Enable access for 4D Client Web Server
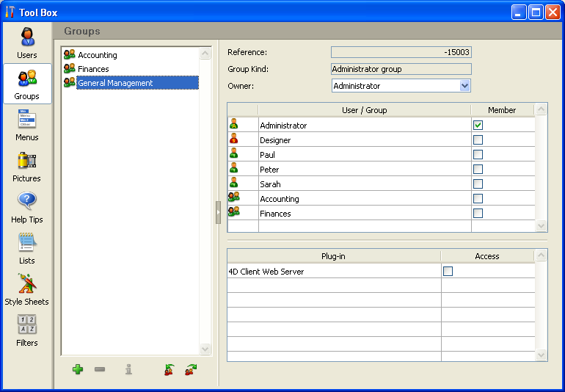565x392 pixels. click(x=448, y=272)
